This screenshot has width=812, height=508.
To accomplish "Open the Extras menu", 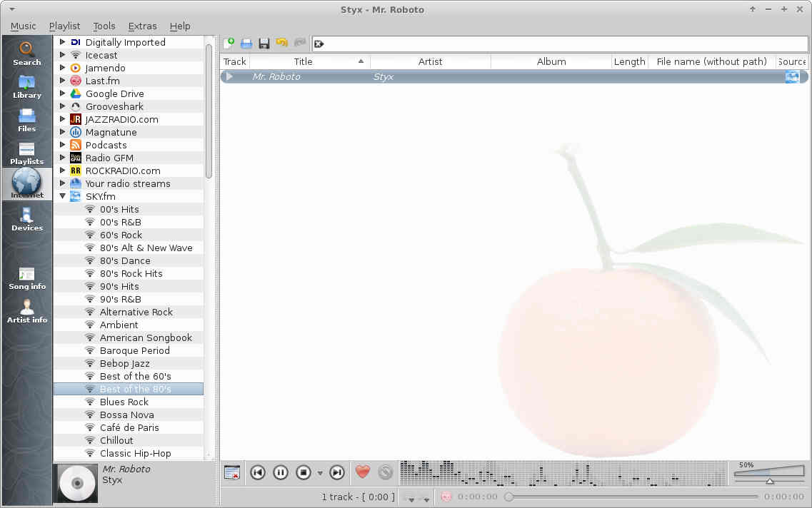I will click(x=142, y=26).
